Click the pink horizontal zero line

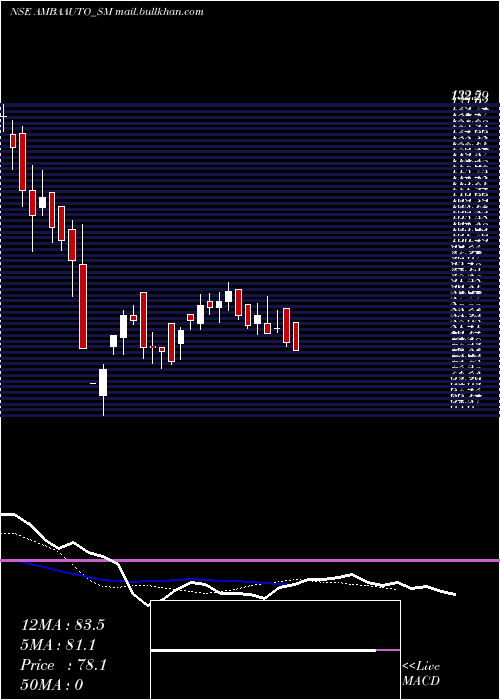[250, 560]
